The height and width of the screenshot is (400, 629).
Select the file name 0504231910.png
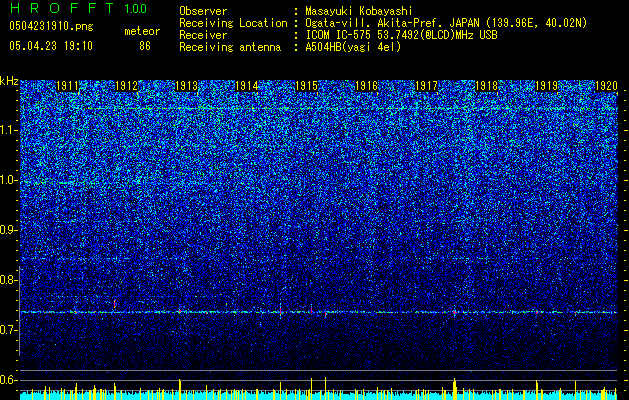(x=51, y=27)
